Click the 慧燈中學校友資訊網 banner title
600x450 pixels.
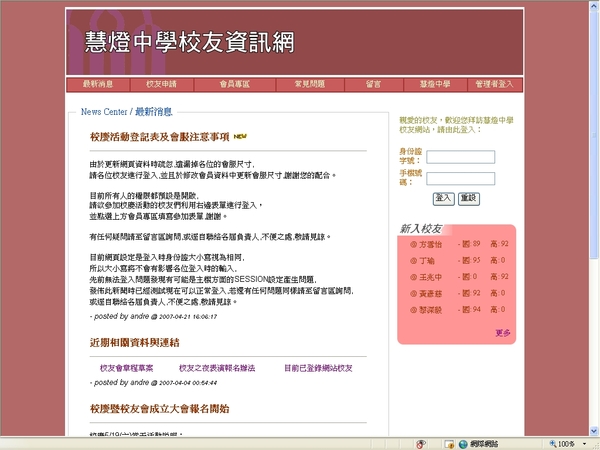(189, 42)
